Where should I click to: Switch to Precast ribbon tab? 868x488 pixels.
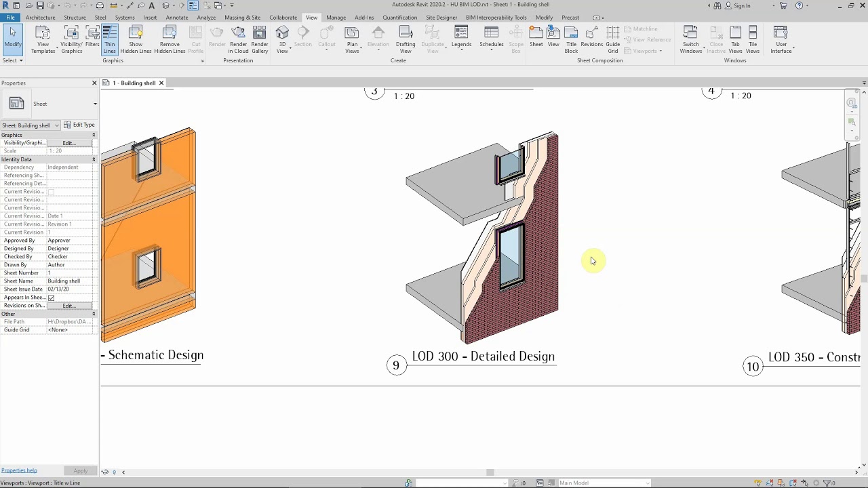click(570, 18)
